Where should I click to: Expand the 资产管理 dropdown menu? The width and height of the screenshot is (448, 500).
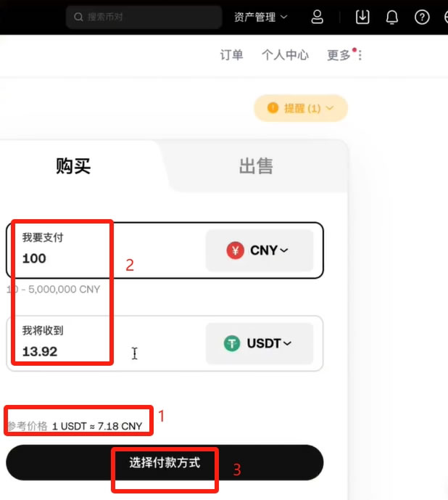pyautogui.click(x=261, y=17)
